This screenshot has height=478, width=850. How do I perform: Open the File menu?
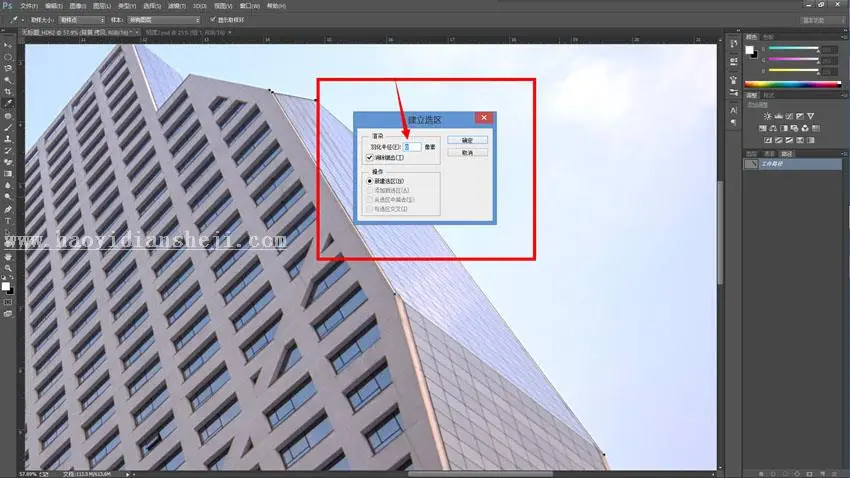pyautogui.click(x=29, y=6)
